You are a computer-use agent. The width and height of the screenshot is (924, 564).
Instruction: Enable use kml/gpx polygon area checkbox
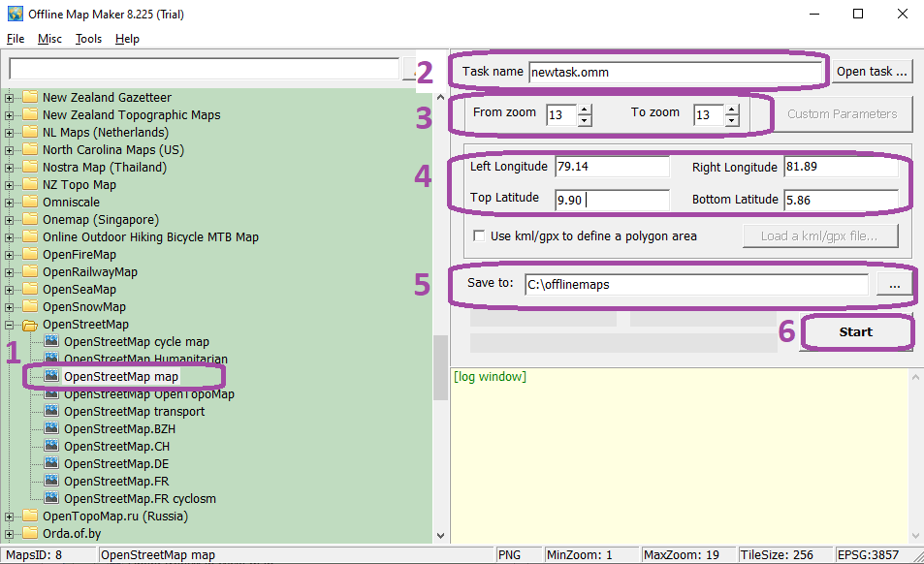(x=479, y=235)
